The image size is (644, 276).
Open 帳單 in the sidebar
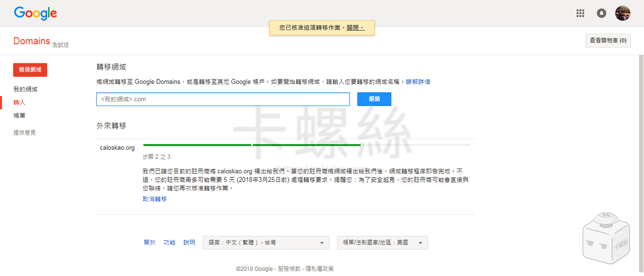19,116
